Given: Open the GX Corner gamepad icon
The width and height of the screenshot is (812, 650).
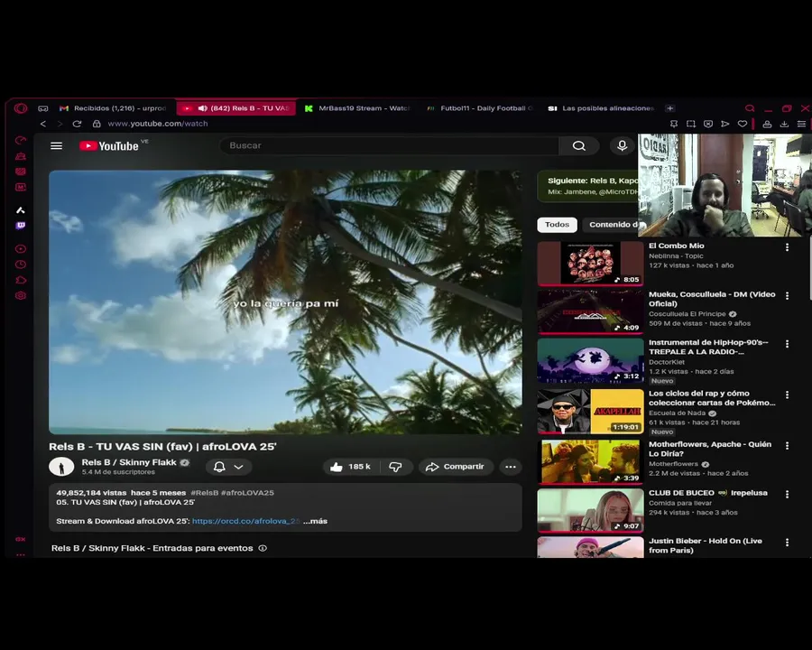Looking at the screenshot, I should click(x=43, y=108).
